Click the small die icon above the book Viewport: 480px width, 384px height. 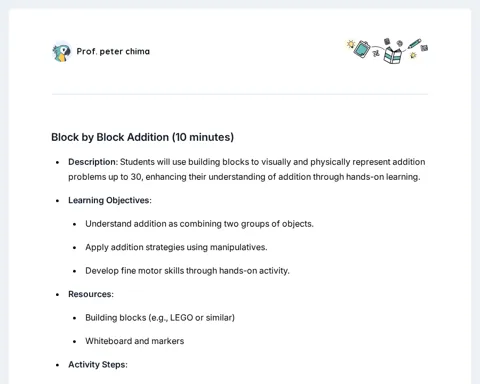[x=387, y=41]
